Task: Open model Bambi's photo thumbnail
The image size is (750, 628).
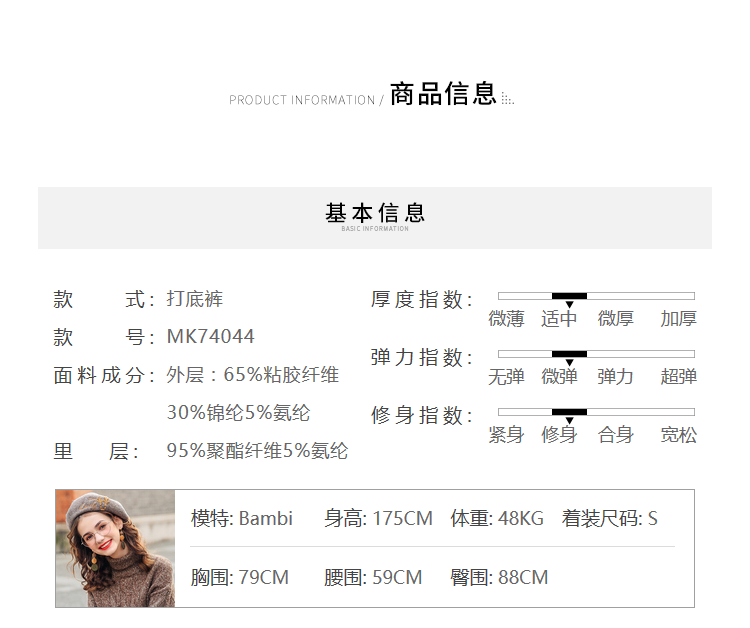Action: point(115,548)
